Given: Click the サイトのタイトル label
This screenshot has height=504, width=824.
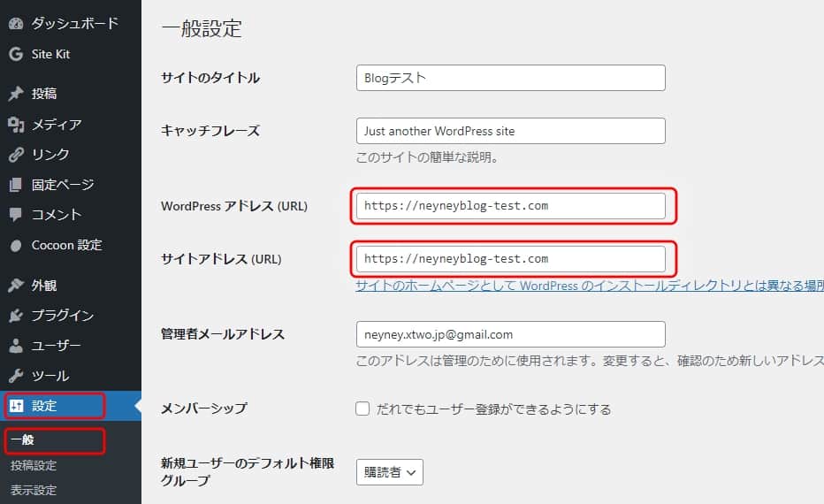Looking at the screenshot, I should pos(210,78).
